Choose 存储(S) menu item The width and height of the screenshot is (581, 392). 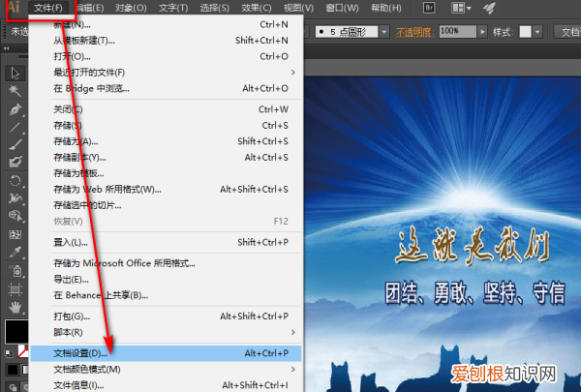(166, 125)
